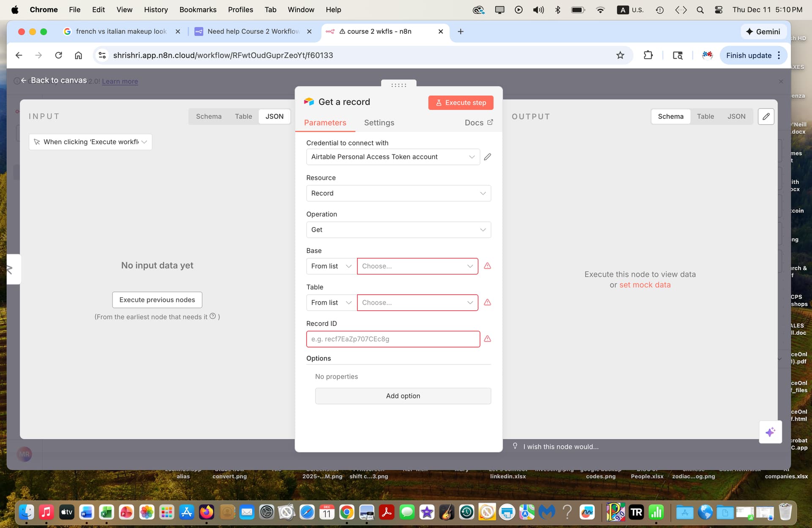Edit credential with the pencil icon
Screen dimensions: 812x528
487,157
